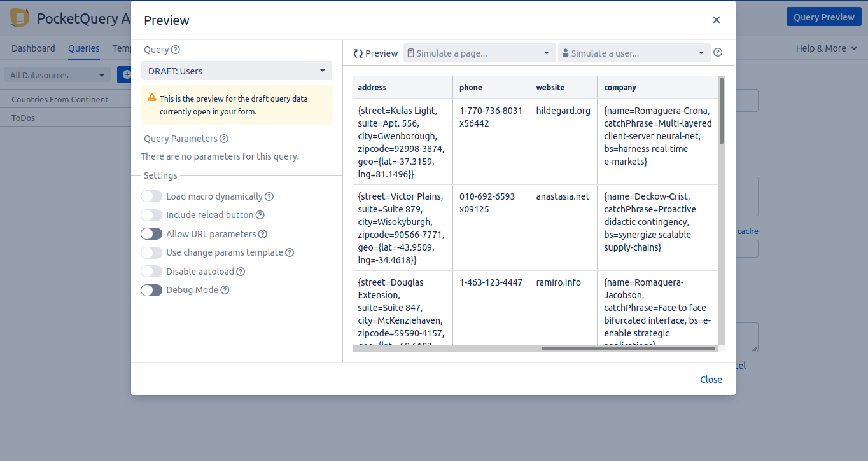Toggle the Allow URL parameters switch
Image resolution: width=868 pixels, height=461 pixels.
point(151,234)
